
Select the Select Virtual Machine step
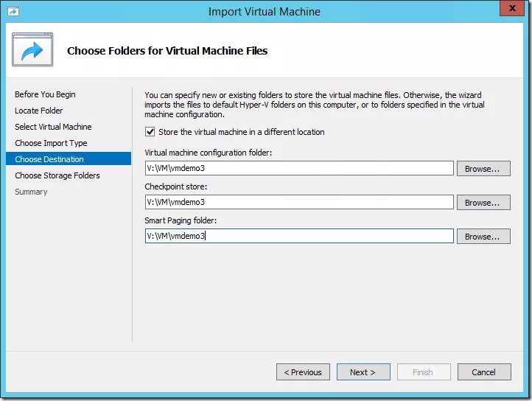pos(53,127)
